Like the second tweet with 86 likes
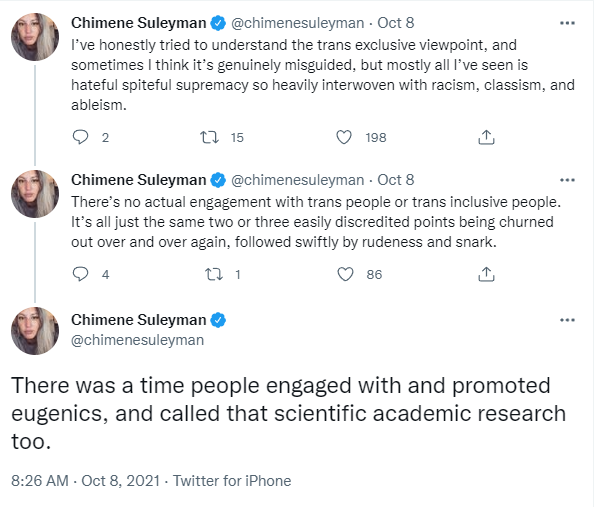The width and height of the screenshot is (594, 507). (x=345, y=274)
